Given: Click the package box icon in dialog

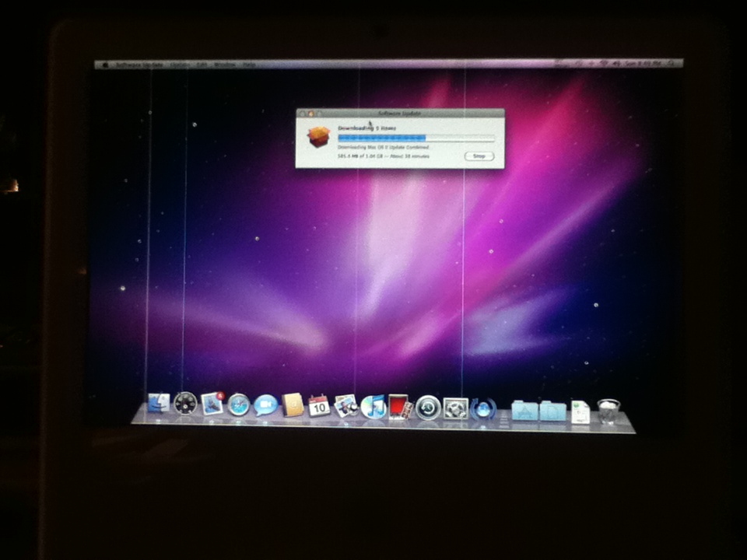Looking at the screenshot, I should pos(319,136).
